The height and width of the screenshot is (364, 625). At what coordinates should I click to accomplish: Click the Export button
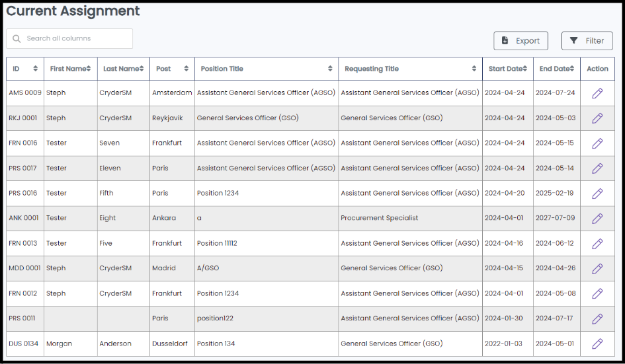(521, 40)
